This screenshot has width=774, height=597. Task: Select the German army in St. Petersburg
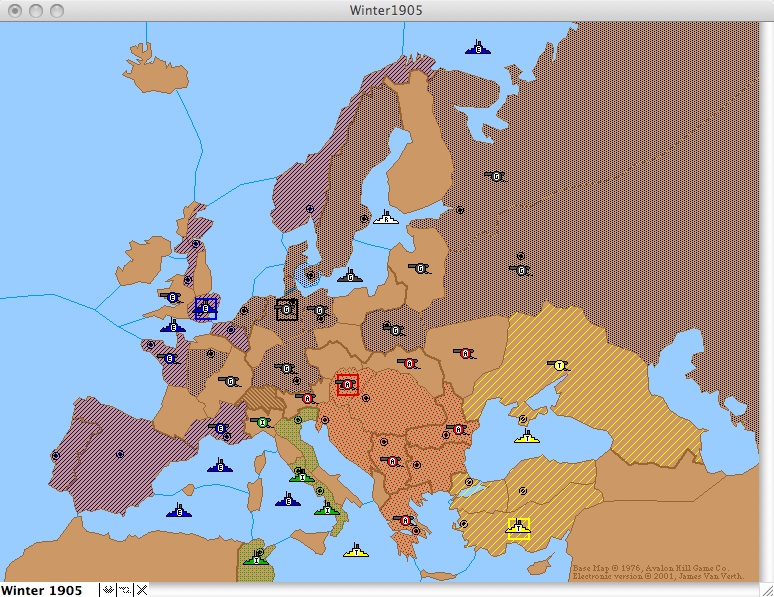point(496,176)
